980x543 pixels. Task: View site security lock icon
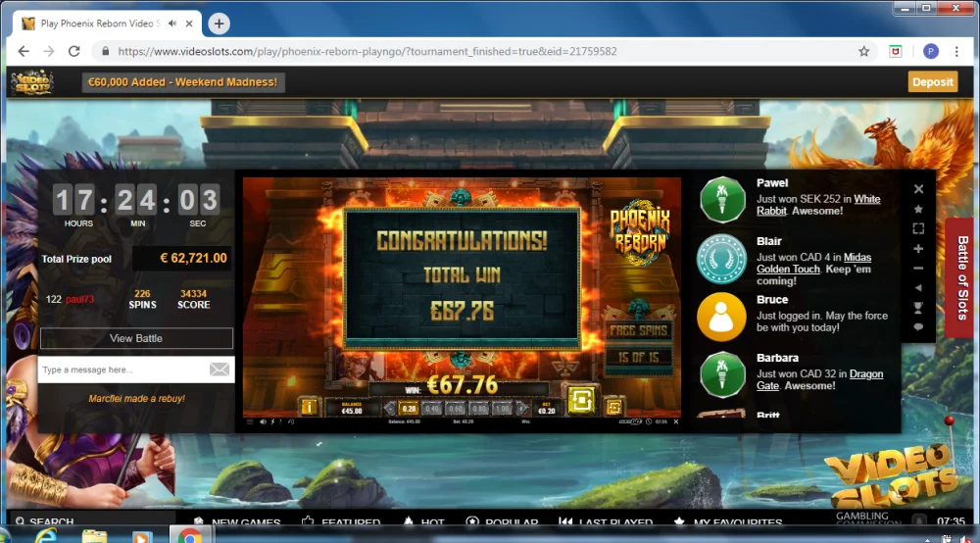tap(105, 51)
